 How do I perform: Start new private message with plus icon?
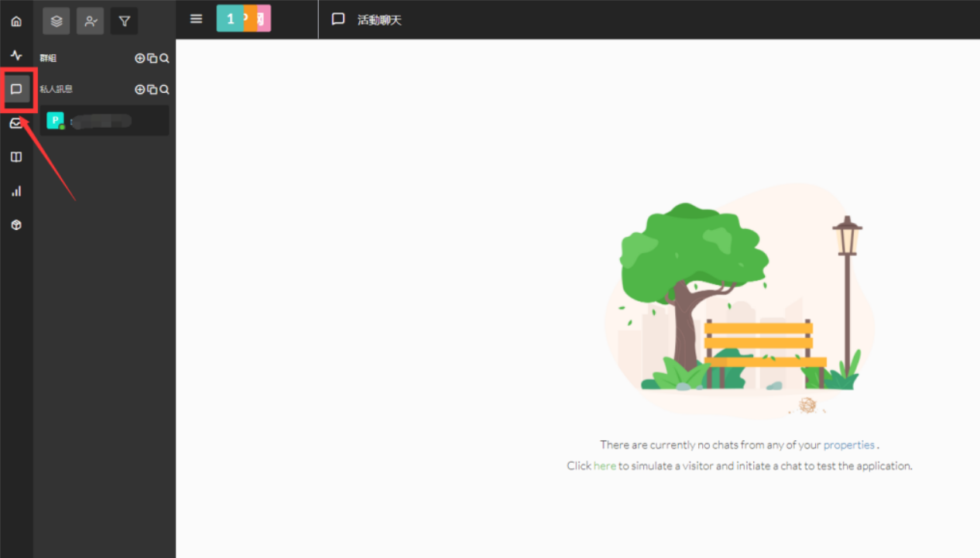click(x=140, y=89)
